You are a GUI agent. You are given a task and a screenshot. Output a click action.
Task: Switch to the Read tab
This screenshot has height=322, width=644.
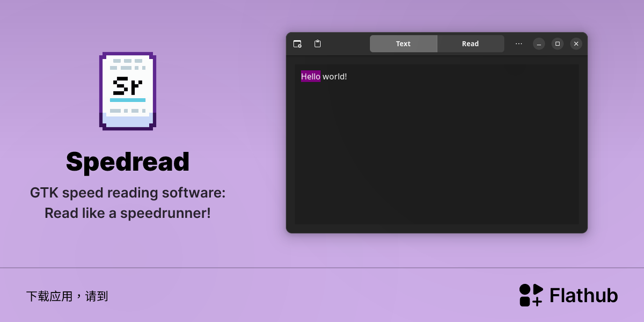(471, 43)
